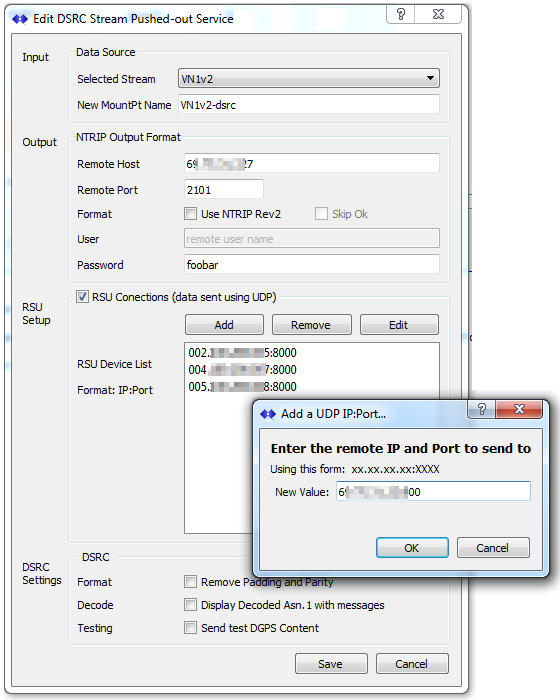Click Remove button in RSU Setup
560x700 pixels.
coord(312,325)
